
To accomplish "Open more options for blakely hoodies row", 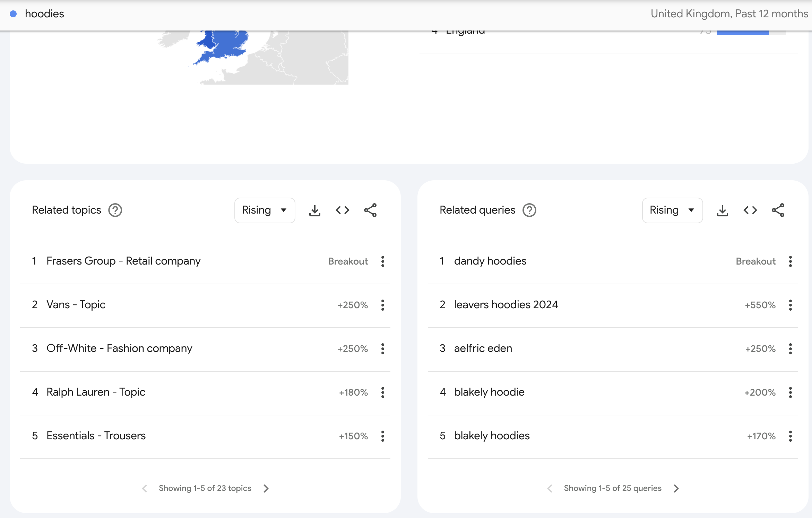I will point(791,436).
